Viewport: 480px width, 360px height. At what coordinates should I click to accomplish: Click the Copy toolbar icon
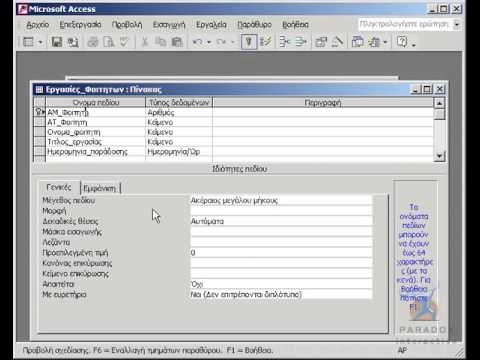pyautogui.click(x=161, y=42)
